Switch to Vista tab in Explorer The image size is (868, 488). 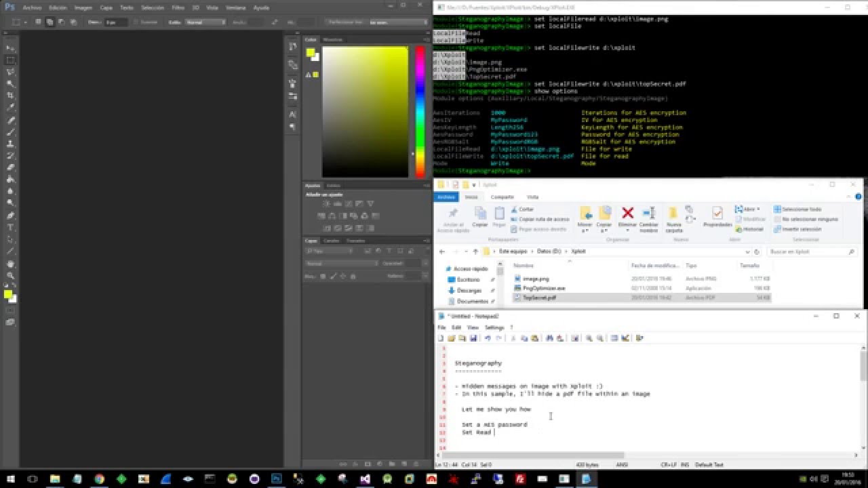point(533,197)
